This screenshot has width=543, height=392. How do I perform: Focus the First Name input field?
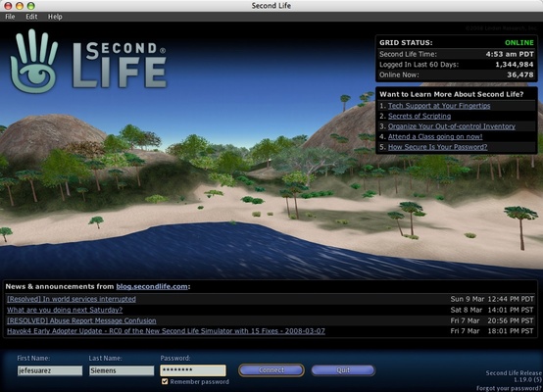(x=50, y=370)
